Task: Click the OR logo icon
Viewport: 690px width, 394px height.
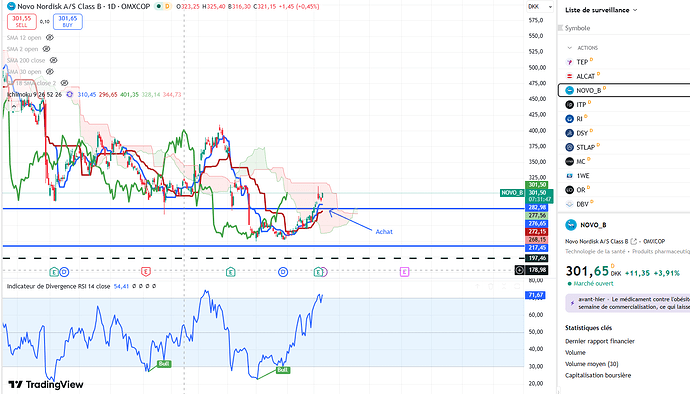Action: click(569, 190)
